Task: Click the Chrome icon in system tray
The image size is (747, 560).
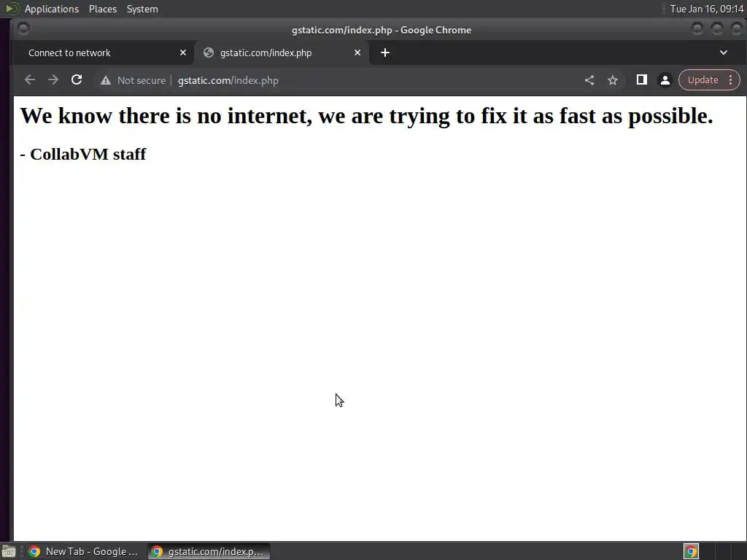Action: click(691, 551)
